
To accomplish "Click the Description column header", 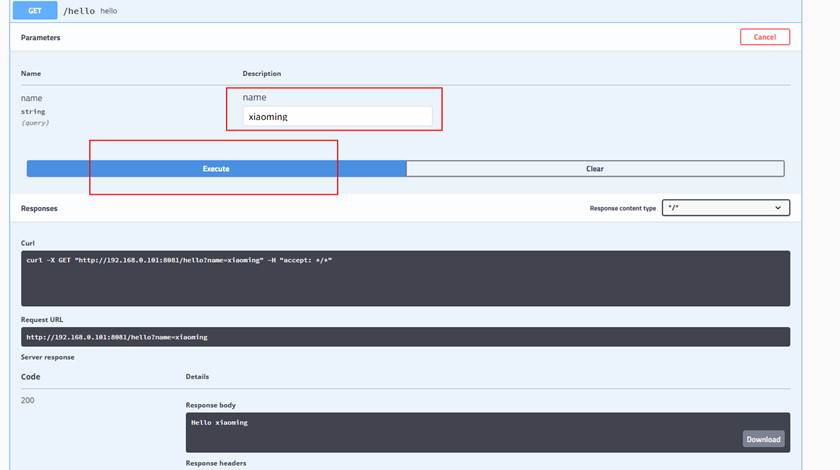I will coord(261,73).
